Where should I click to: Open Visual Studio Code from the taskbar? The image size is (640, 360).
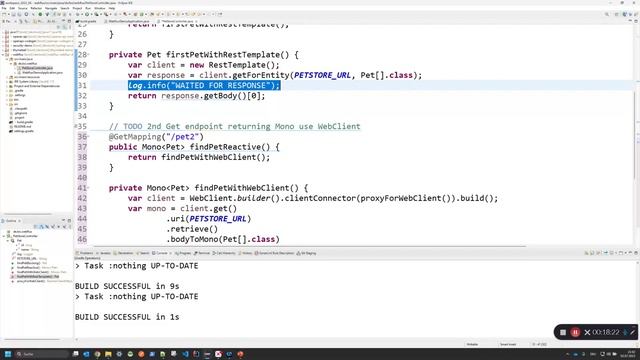(185, 354)
